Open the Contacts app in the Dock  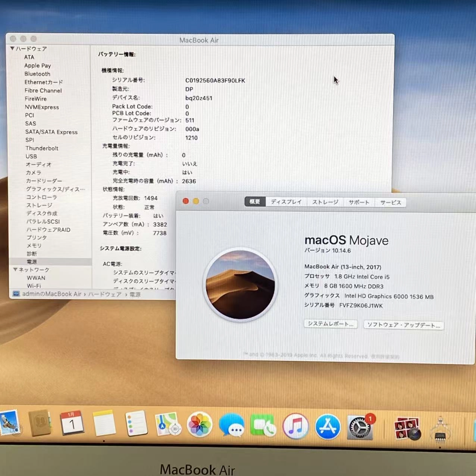click(x=40, y=423)
